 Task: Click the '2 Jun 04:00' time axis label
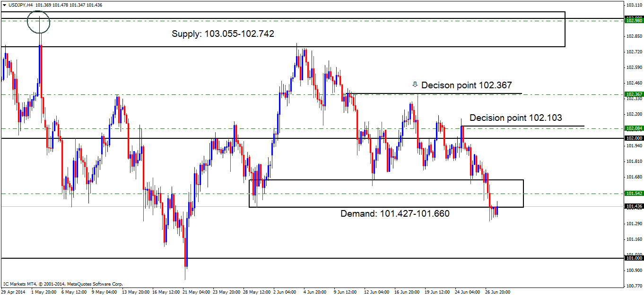point(285,292)
